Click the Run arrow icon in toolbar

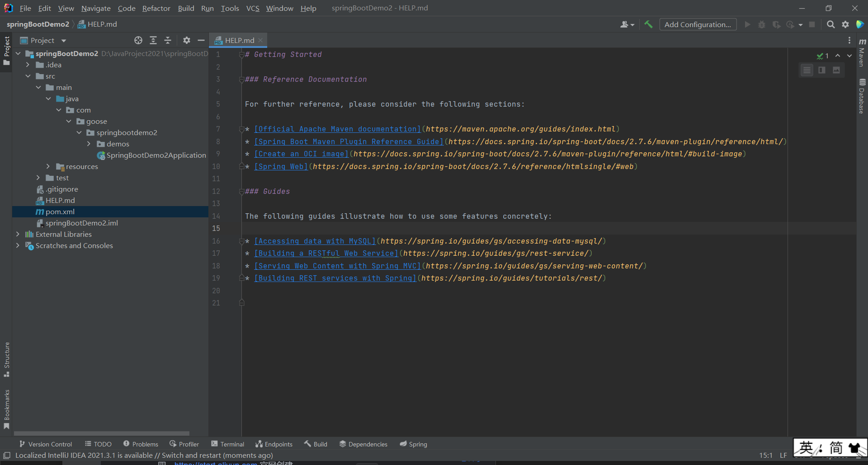747,24
